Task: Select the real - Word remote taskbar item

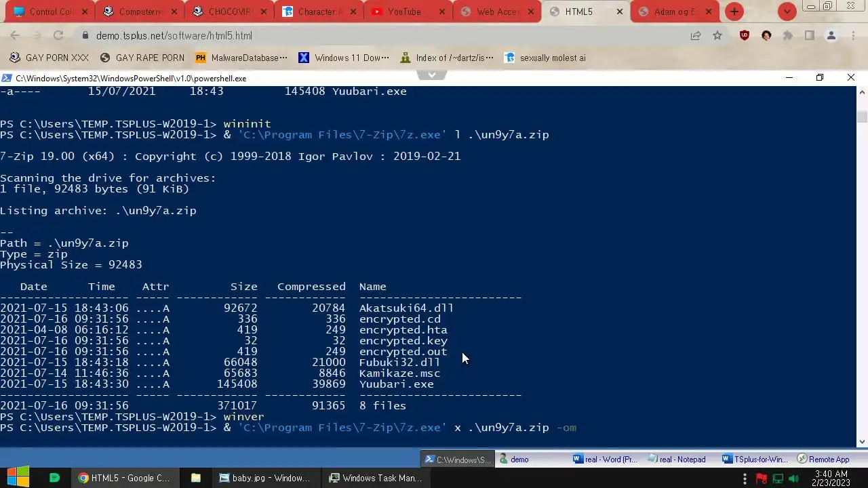Action: [606, 460]
